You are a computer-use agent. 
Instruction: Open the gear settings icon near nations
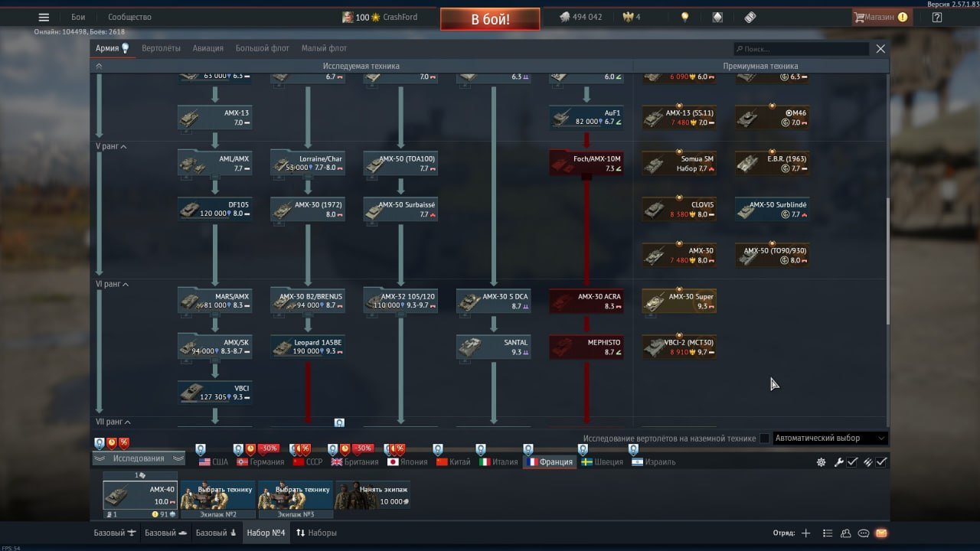(x=822, y=462)
